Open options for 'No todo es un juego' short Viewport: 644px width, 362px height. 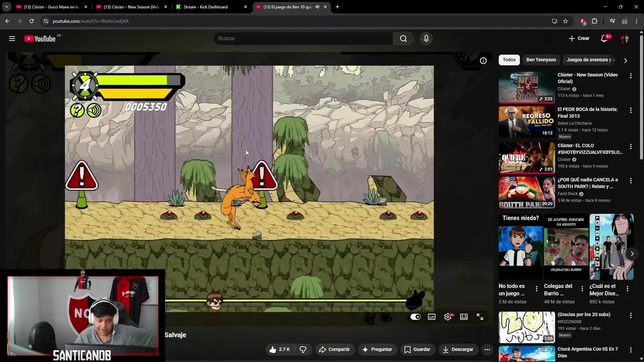pos(536,289)
